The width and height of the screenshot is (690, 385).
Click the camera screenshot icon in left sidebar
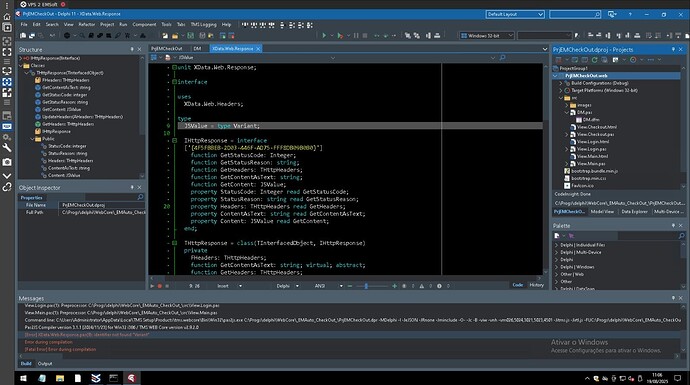[x=7, y=162]
